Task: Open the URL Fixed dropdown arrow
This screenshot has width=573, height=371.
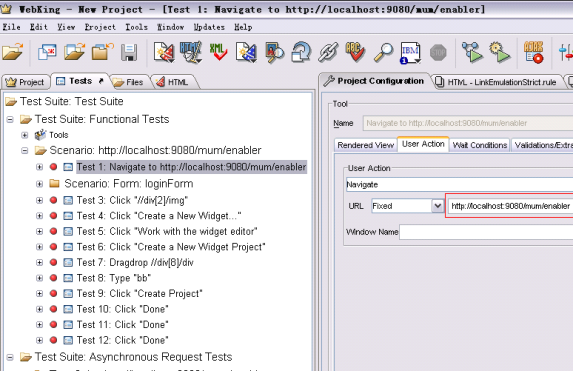Action: pos(437,206)
